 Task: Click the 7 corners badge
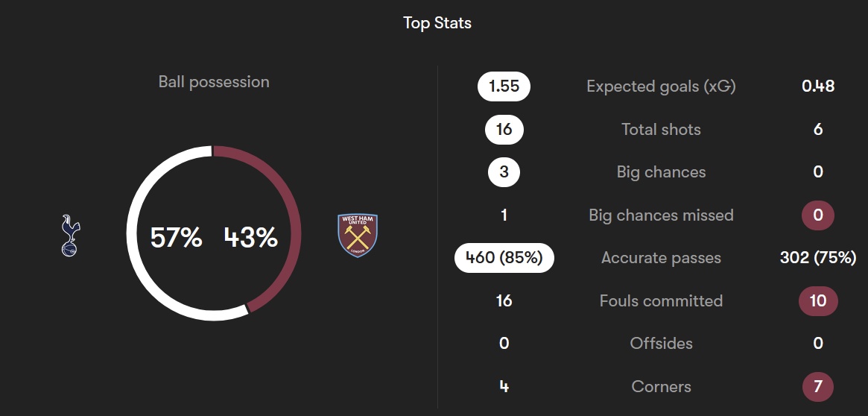pyautogui.click(x=818, y=387)
